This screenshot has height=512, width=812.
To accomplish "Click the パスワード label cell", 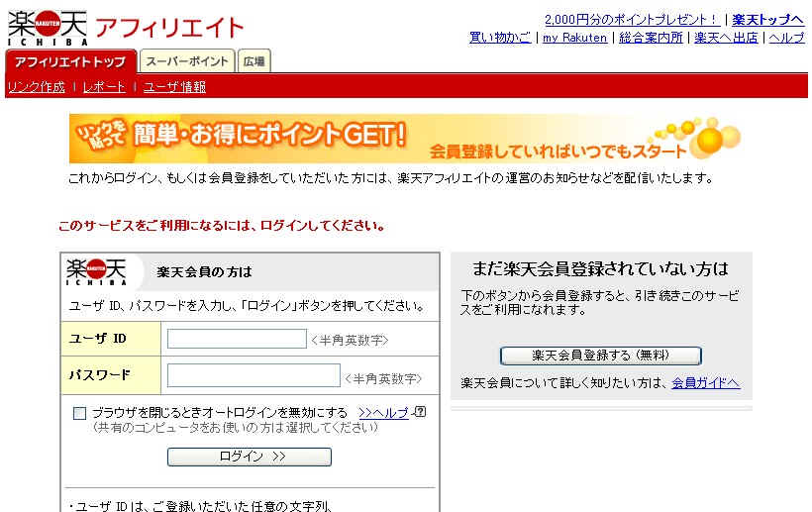I will (111, 375).
